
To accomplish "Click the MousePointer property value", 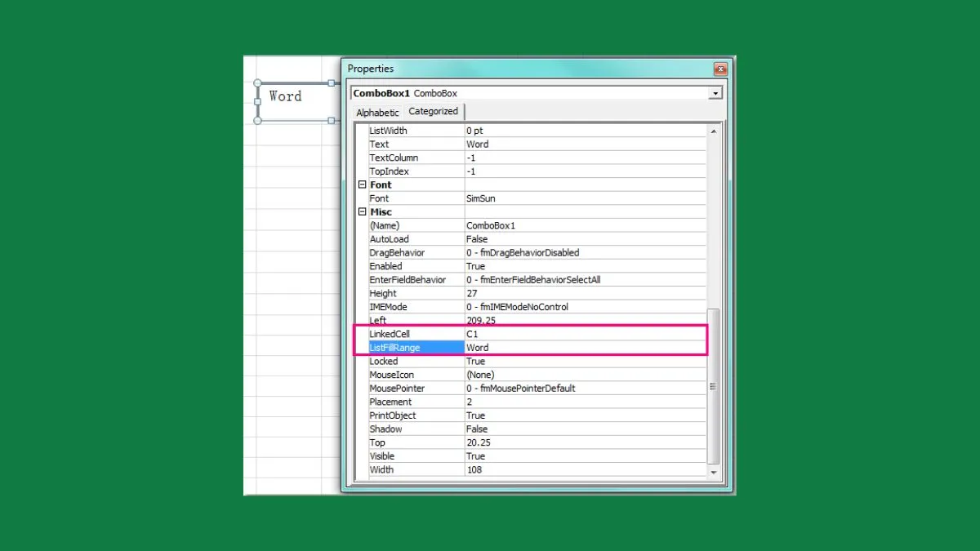I will [x=583, y=389].
